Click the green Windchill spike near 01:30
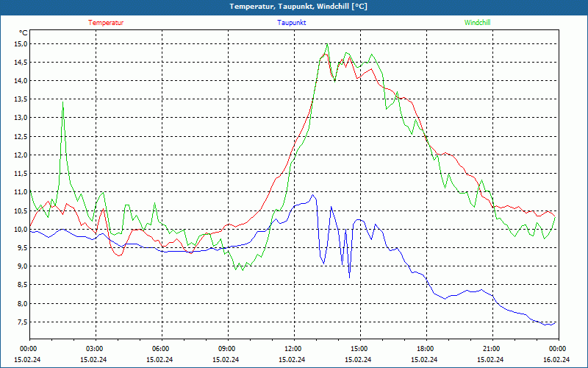588x368 pixels. (x=62, y=102)
